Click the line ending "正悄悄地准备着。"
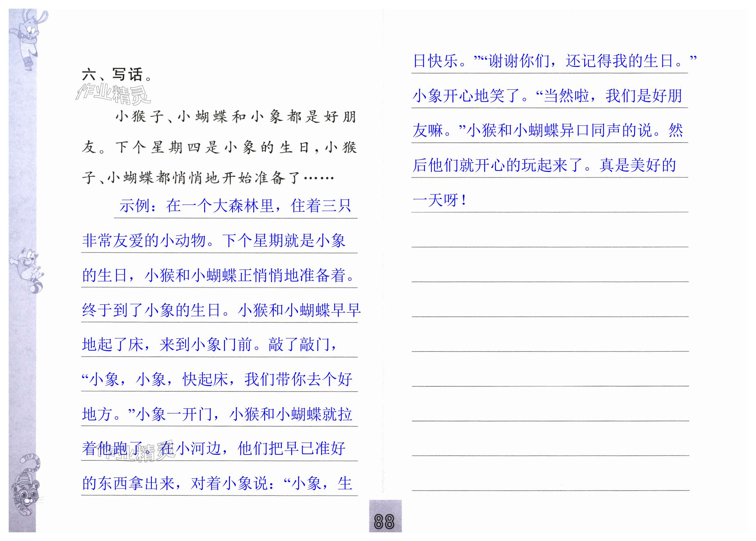Image resolution: width=756 pixels, height=541 pixels. (218, 275)
